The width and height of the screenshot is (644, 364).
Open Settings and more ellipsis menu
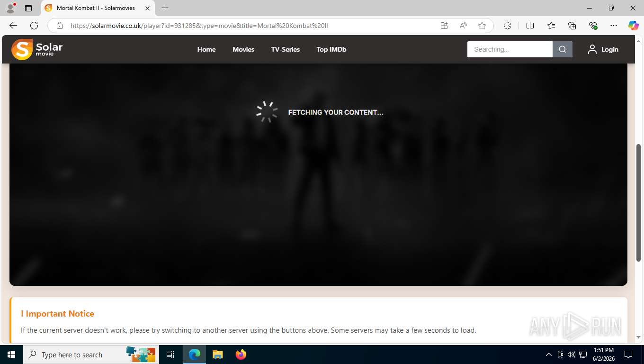(614, 26)
